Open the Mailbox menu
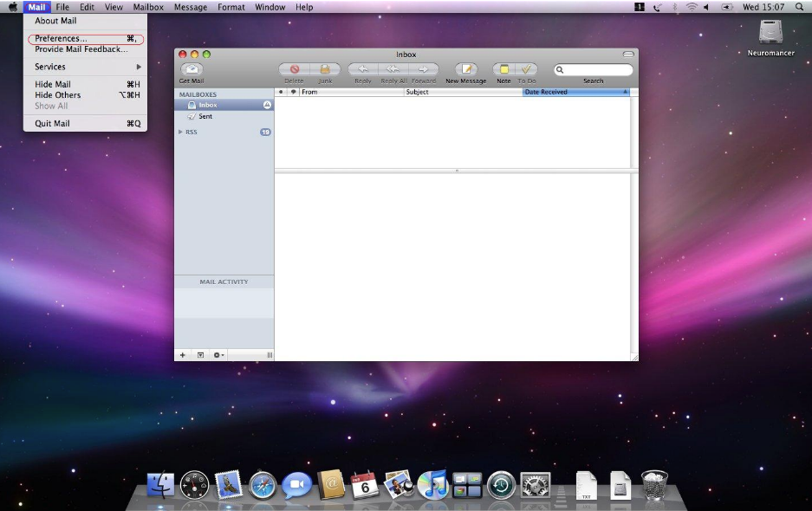This screenshot has height=511, width=812. (x=148, y=7)
